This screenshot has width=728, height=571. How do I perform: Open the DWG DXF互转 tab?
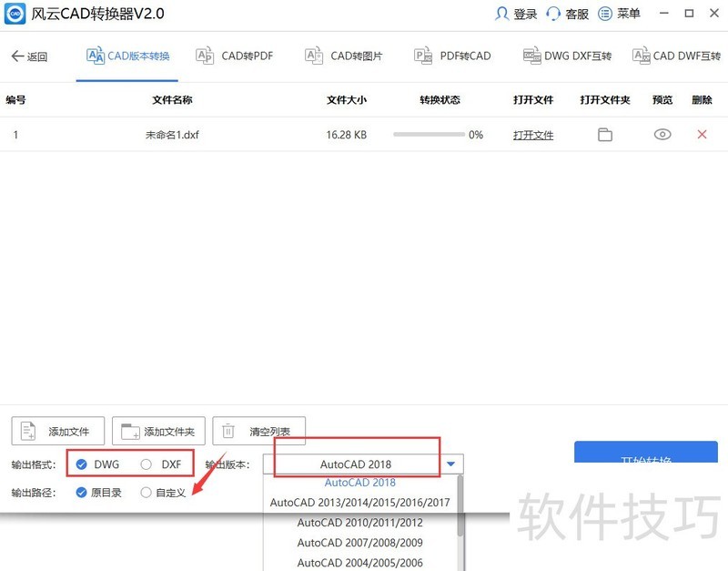pyautogui.click(x=567, y=56)
